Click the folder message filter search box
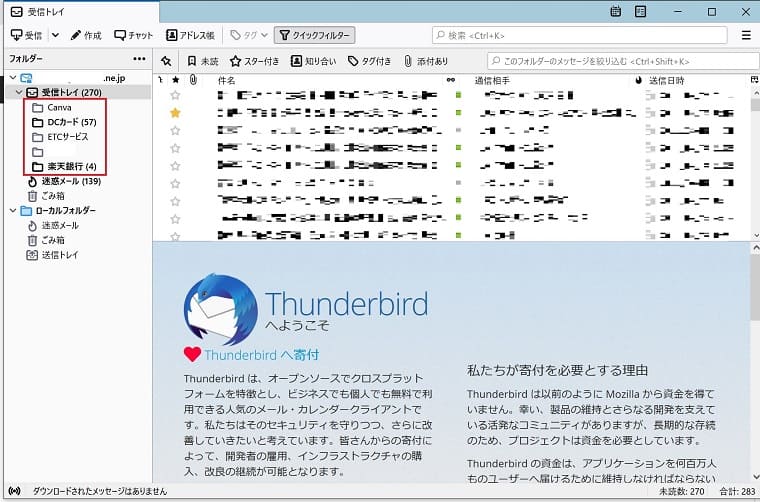The height and width of the screenshot is (502, 760). coord(623,61)
